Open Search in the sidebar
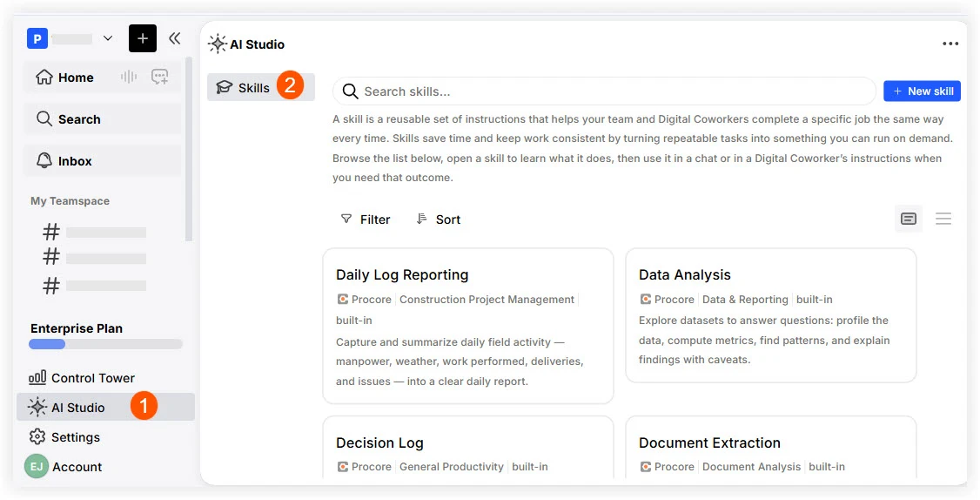 point(102,118)
